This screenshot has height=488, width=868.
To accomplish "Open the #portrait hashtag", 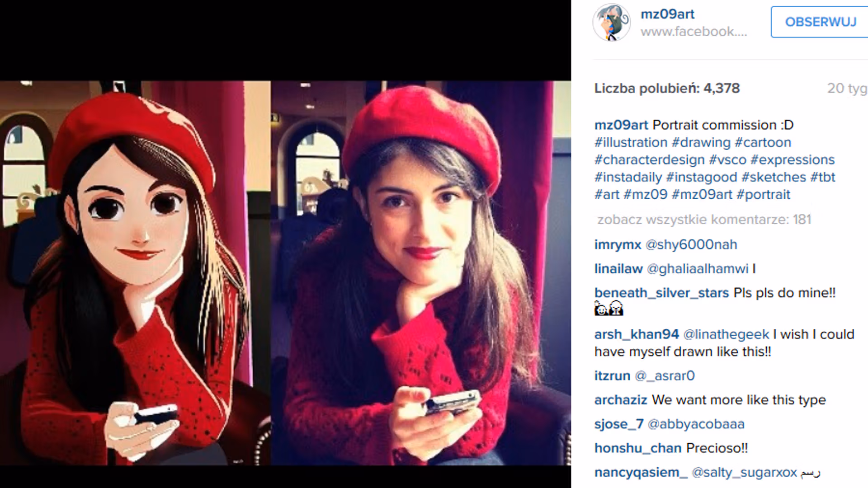I will pos(763,194).
